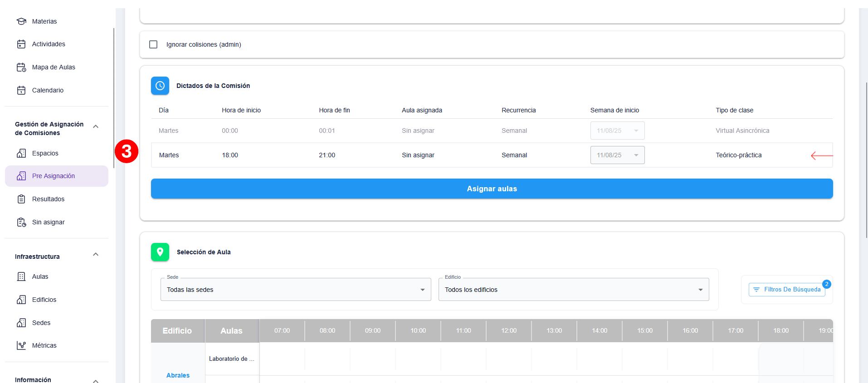The width and height of the screenshot is (868, 383).
Task: Select Pre Asignación menu item
Action: (57, 176)
